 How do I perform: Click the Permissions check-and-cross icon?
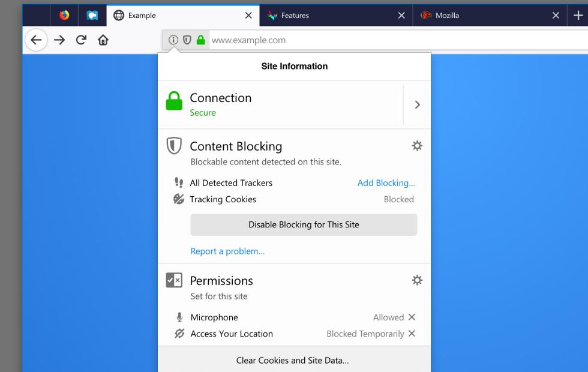[x=174, y=280]
